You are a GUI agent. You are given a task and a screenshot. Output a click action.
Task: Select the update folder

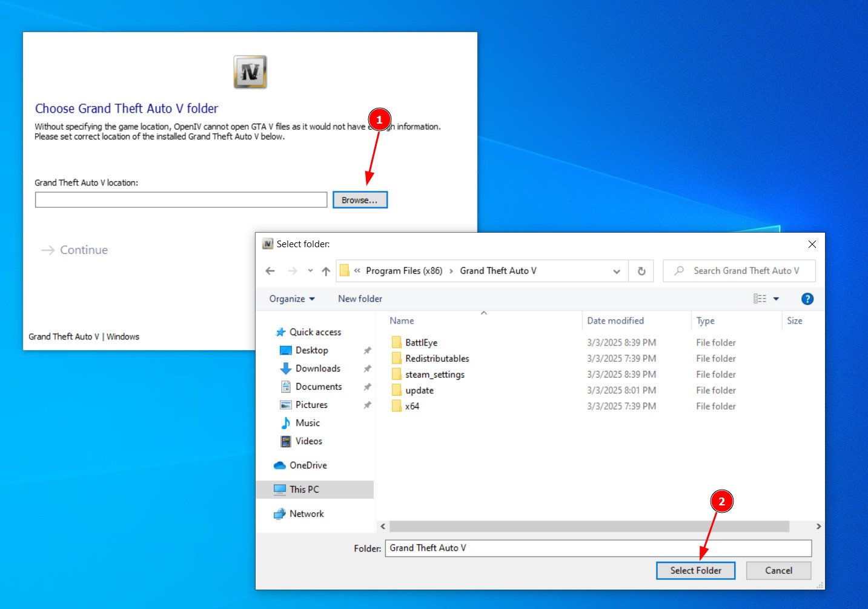(419, 390)
